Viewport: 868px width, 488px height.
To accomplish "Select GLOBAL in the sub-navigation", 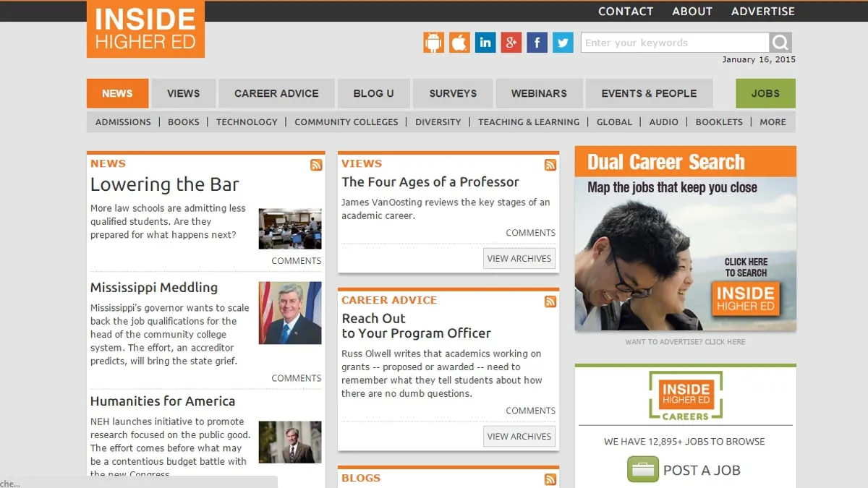I will 614,122.
